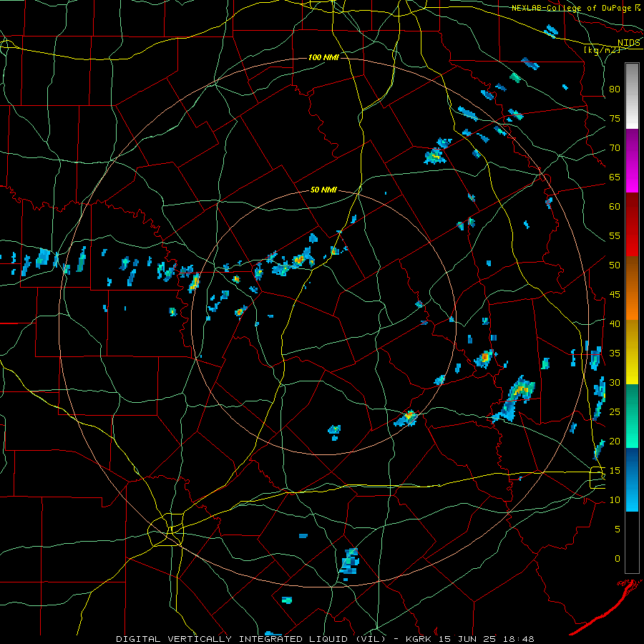Select the dark red segment of the color scale
The height and width of the screenshot is (644, 644).
(x=632, y=225)
